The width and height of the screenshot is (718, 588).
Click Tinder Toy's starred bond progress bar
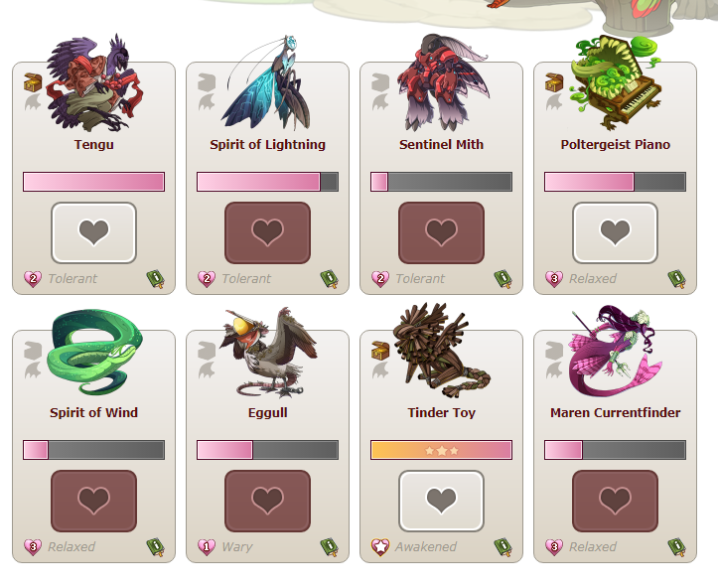[441, 450]
